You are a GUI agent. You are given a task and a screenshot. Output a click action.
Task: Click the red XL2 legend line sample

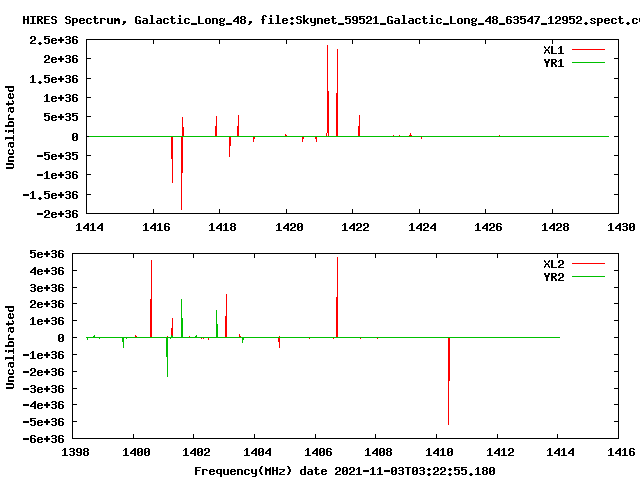click(x=588, y=264)
